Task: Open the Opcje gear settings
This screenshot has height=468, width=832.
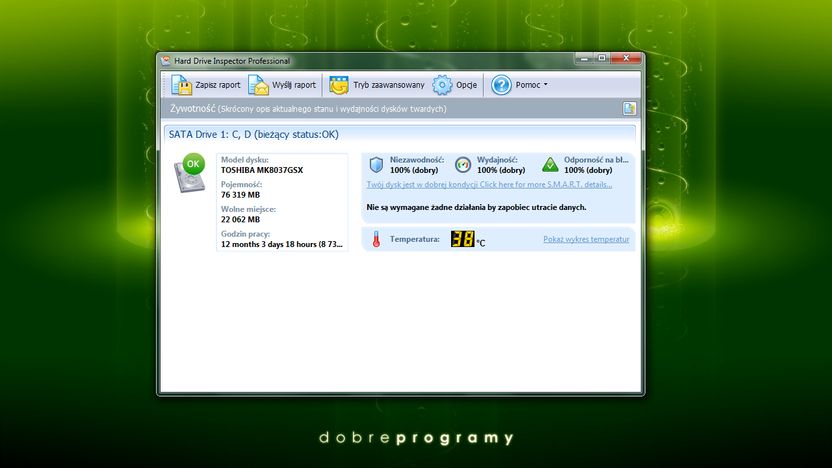Action: point(455,85)
